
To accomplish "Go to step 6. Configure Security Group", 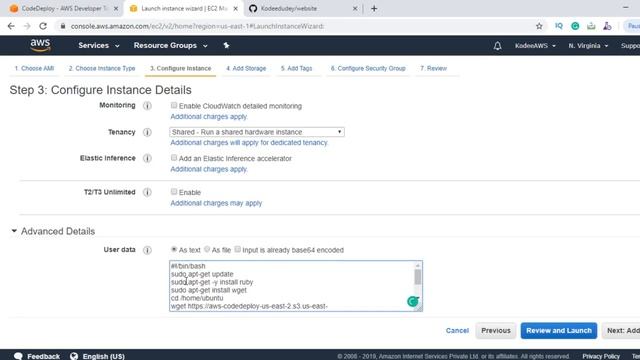I will [x=368, y=69].
